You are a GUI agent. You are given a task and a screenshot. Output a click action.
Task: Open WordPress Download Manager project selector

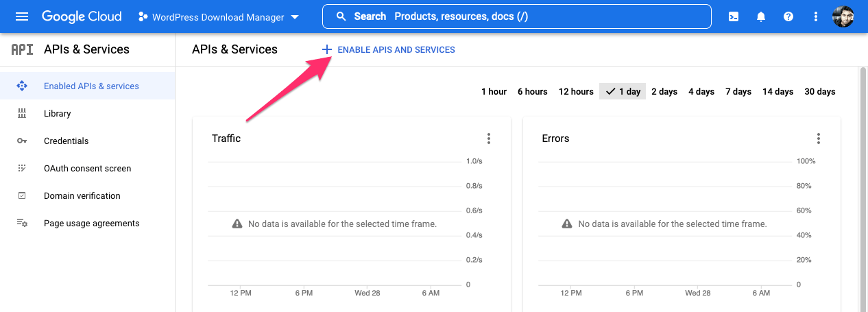219,17
